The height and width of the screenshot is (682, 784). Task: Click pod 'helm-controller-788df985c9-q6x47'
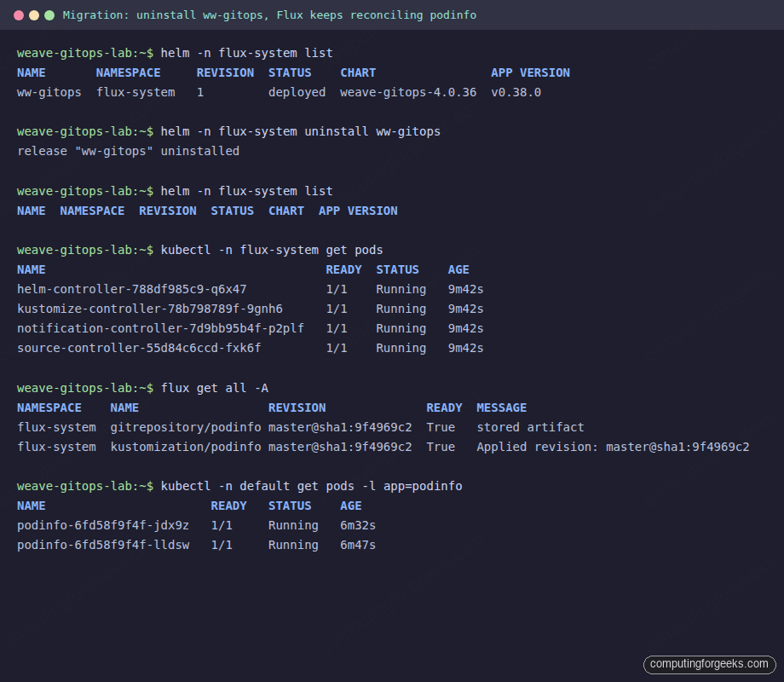pos(131,289)
